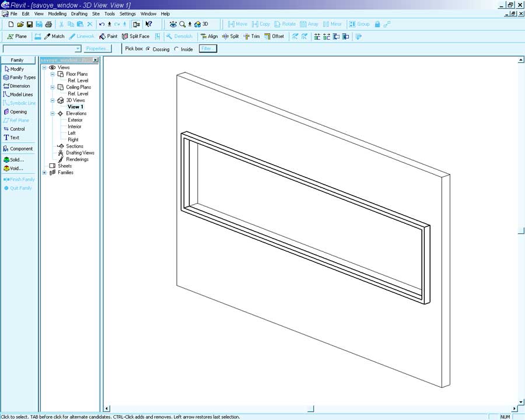Choose the Align tool

point(209,36)
